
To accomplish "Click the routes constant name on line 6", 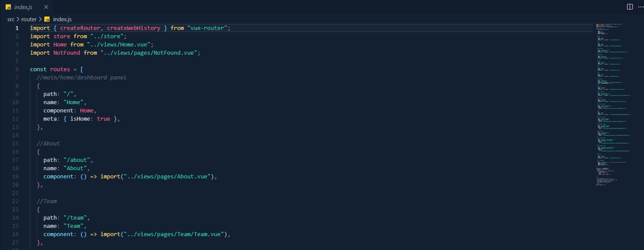I will [x=60, y=69].
